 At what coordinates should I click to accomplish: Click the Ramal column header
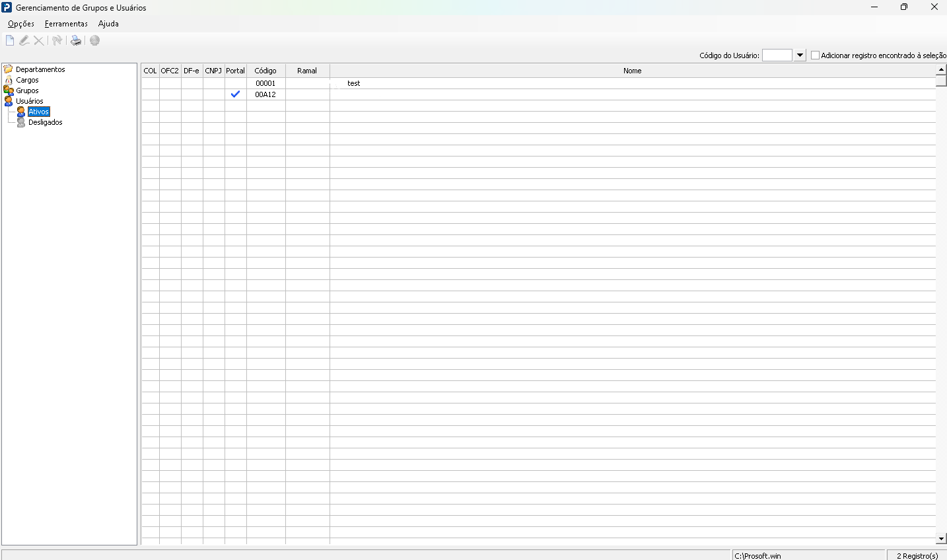[308, 71]
